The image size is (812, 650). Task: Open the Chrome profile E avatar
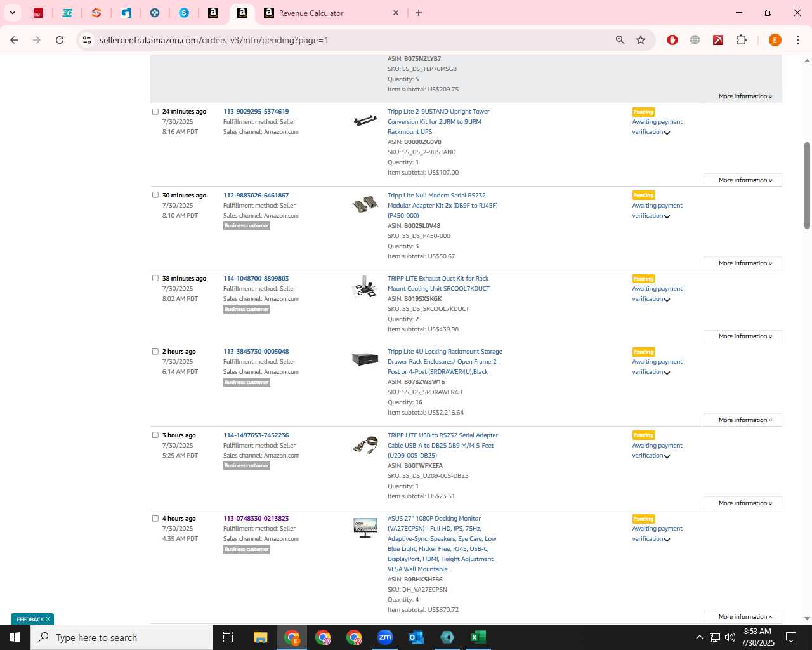click(x=775, y=40)
